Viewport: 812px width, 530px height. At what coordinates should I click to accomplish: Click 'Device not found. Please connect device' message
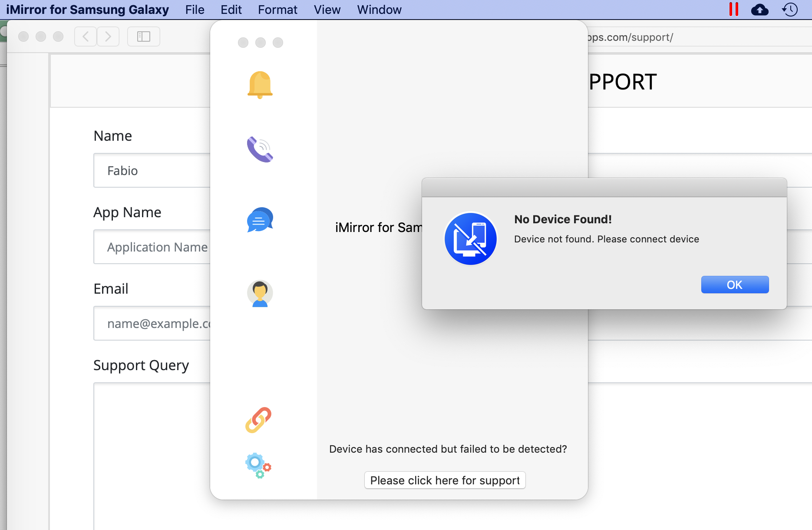tap(607, 239)
